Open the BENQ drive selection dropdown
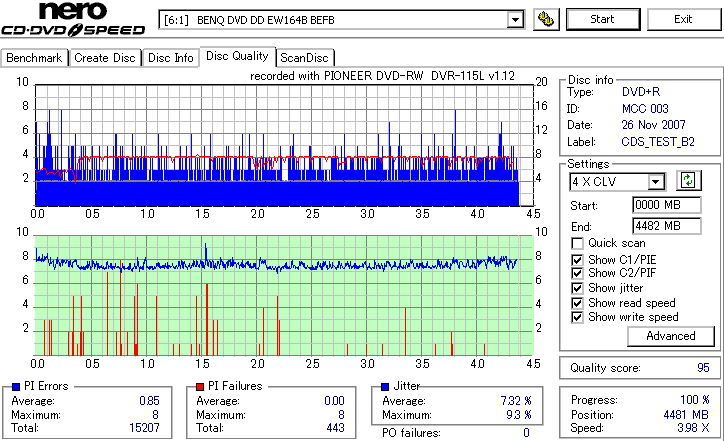 coord(515,20)
